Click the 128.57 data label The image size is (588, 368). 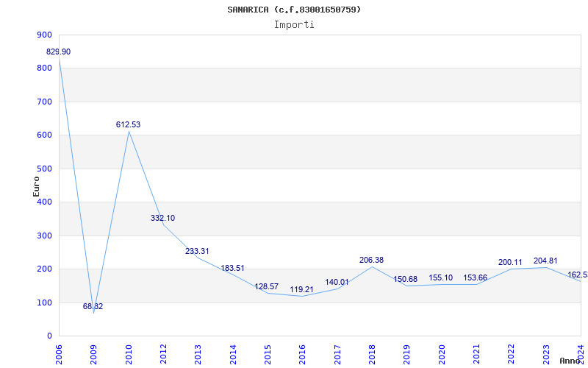(x=267, y=286)
